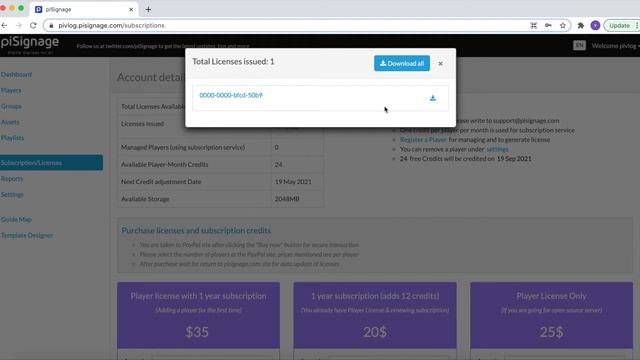640x360 pixels.
Task: Open Settings in the sidebar
Action: tap(12, 194)
